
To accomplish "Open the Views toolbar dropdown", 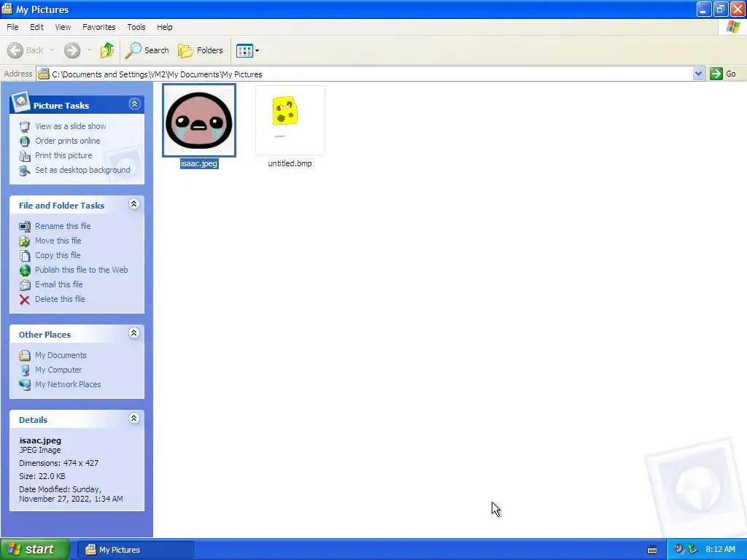I will pyautogui.click(x=248, y=50).
